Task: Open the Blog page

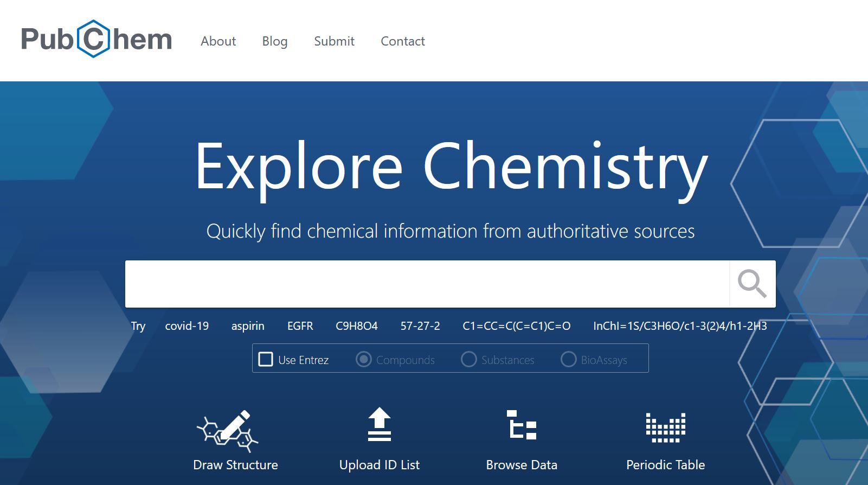Action: click(x=275, y=41)
